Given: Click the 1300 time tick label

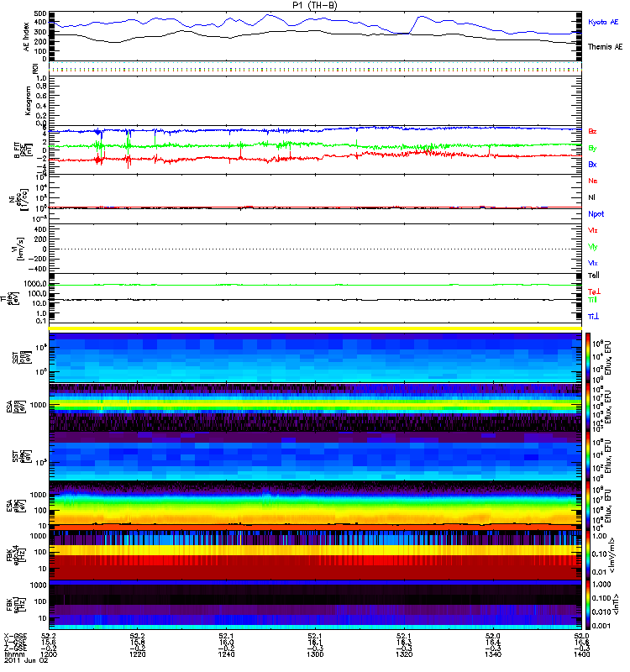Looking at the screenshot, I should pos(315,654).
